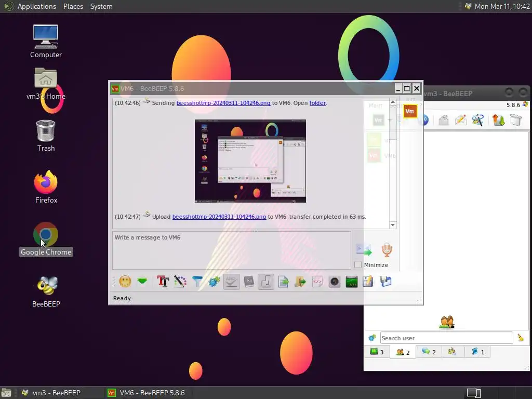This screenshot has width=532, height=399.
Task: Open the Places menu
Action: click(73, 6)
